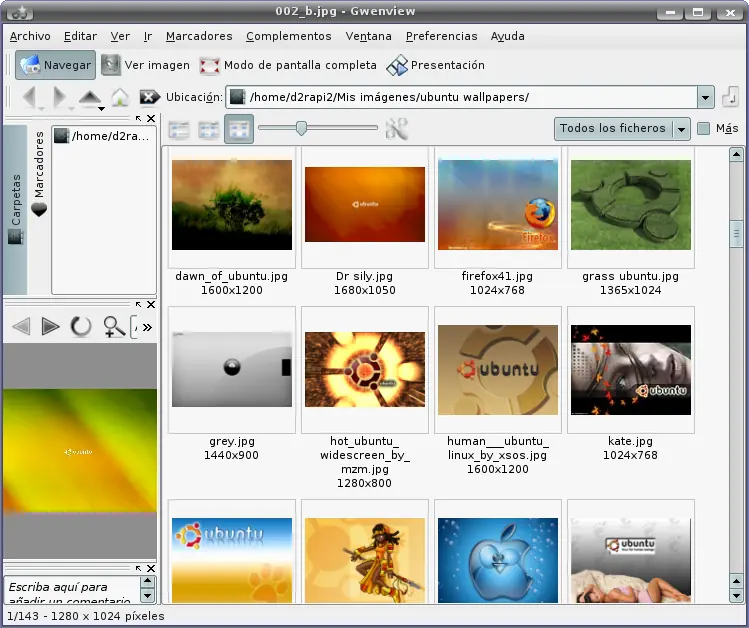Select the blue apple face wallpaper thumbnail
Image resolution: width=749 pixels, height=628 pixels.
[x=498, y=561]
